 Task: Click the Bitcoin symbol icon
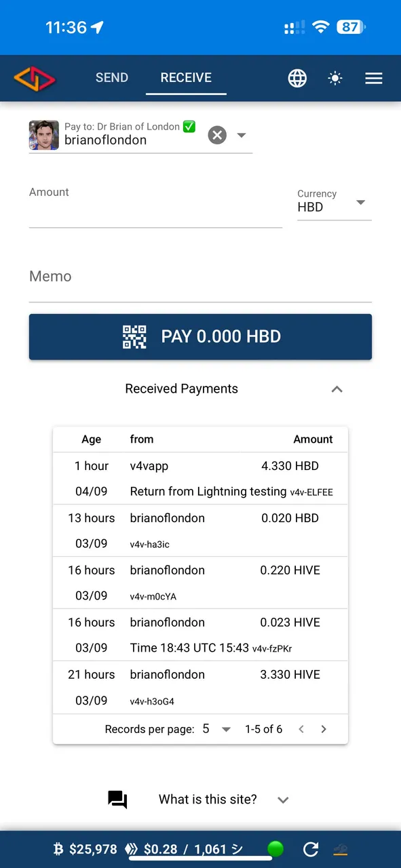58,849
